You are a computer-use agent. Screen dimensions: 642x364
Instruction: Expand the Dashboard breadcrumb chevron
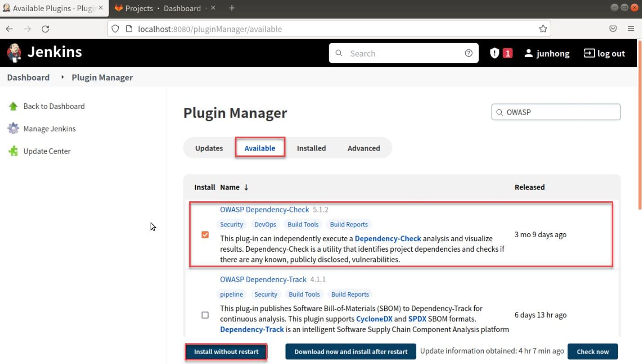pyautogui.click(x=62, y=77)
